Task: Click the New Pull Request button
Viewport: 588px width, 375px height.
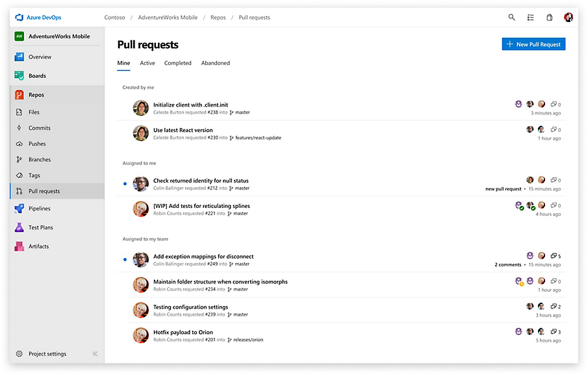Action: [x=533, y=44]
